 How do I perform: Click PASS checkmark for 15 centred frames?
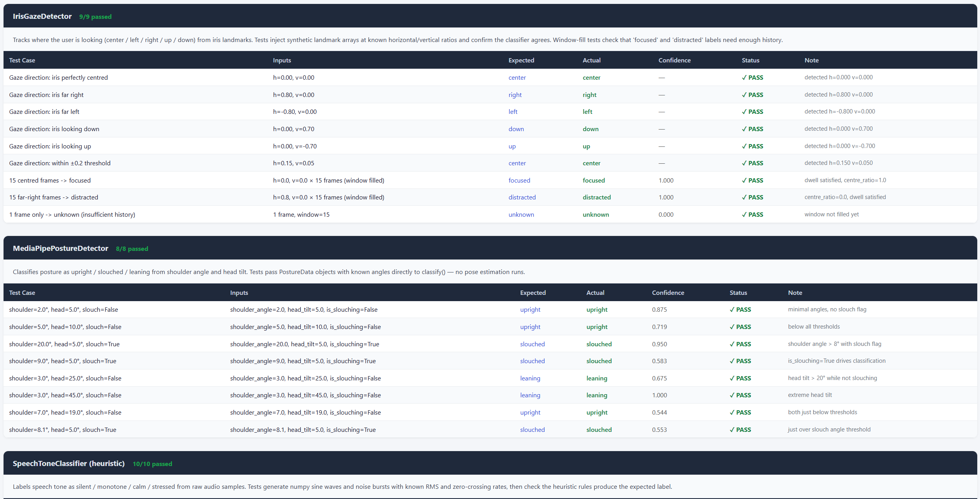[752, 180]
